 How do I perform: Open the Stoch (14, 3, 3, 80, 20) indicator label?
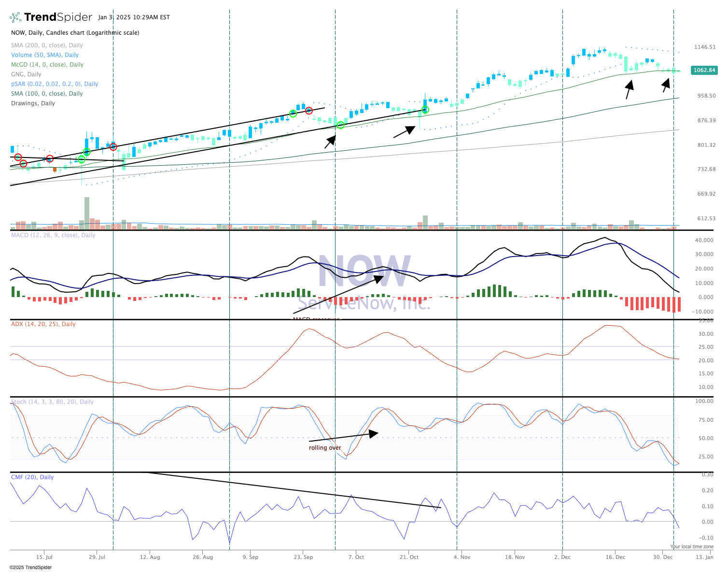click(x=52, y=402)
